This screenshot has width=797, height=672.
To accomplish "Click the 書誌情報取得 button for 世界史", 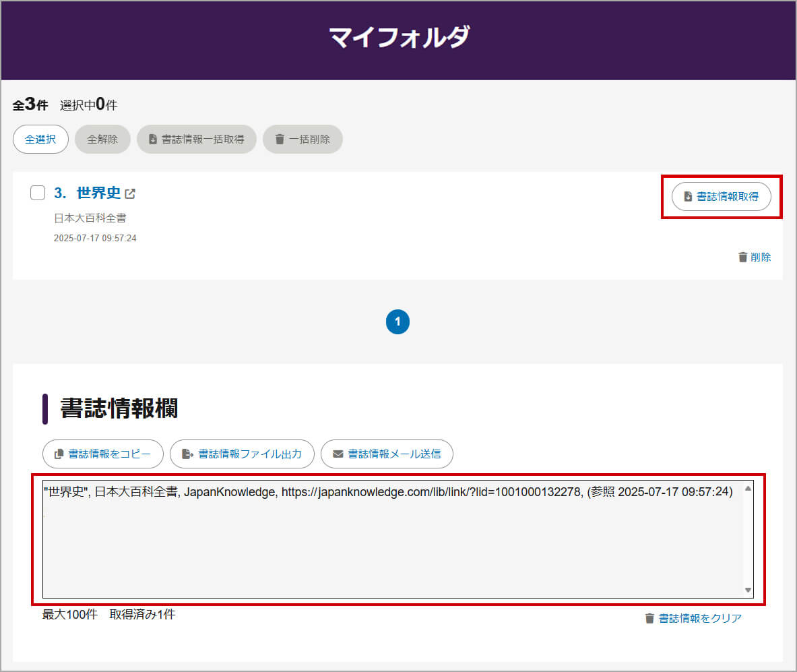I will click(722, 196).
